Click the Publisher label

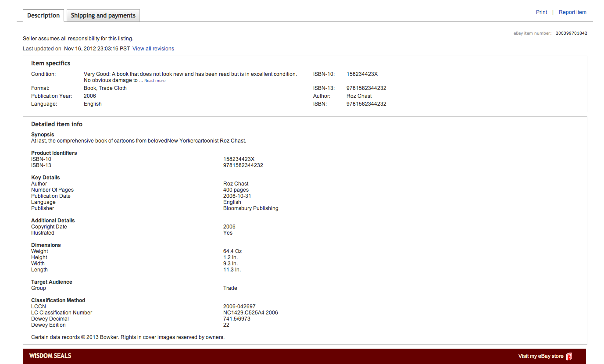[x=43, y=208]
